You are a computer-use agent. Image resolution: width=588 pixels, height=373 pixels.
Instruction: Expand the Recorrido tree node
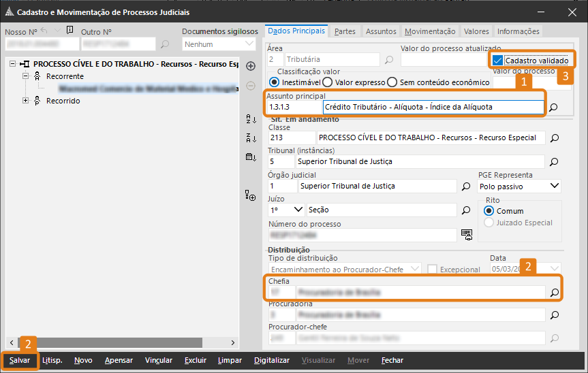tap(26, 101)
